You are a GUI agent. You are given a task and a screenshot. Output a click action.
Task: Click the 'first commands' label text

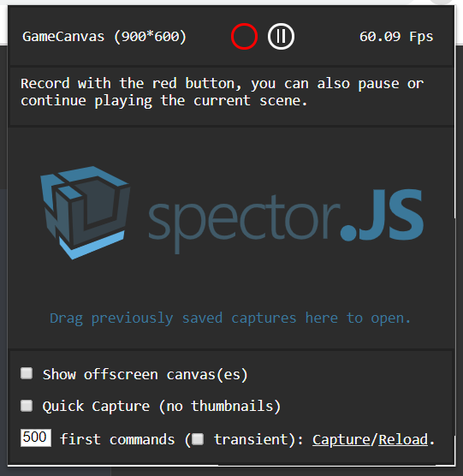point(117,439)
